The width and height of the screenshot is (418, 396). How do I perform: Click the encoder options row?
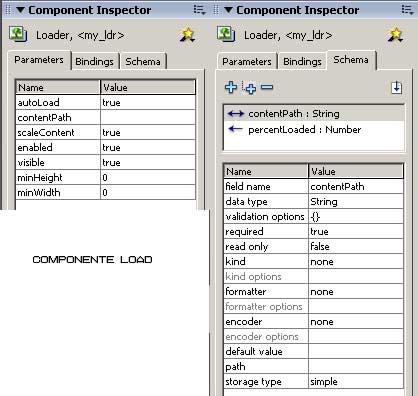314,336
